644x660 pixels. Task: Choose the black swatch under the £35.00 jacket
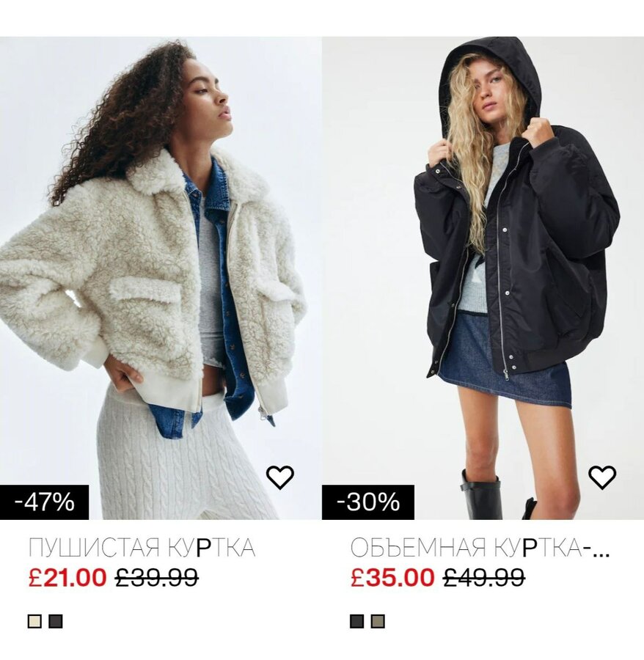point(357,621)
